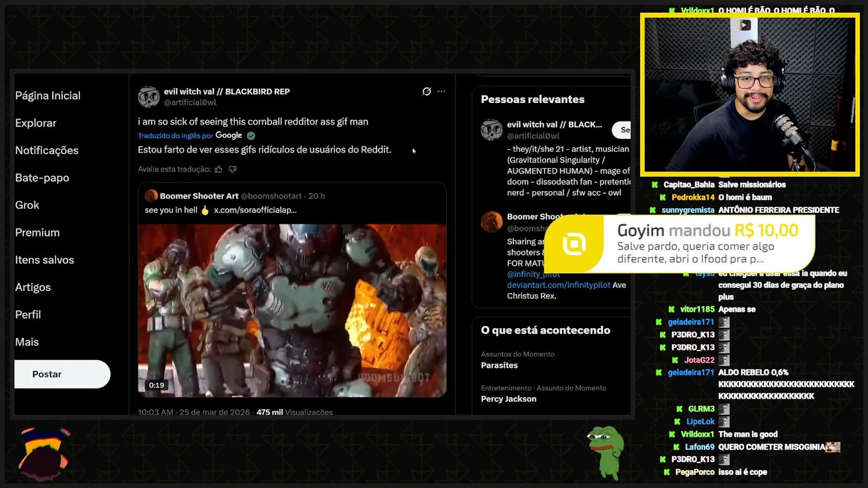
Task: Open evil witch val name in Pessoas relevantes
Action: (554, 125)
